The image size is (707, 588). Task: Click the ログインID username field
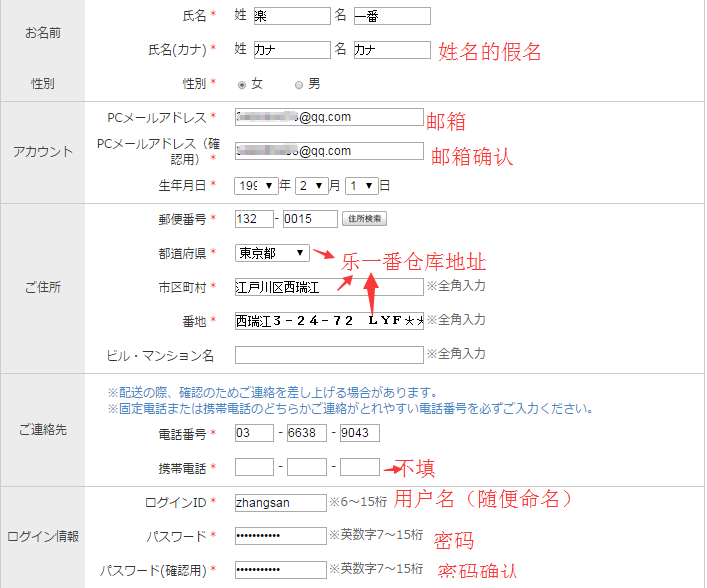point(280,502)
